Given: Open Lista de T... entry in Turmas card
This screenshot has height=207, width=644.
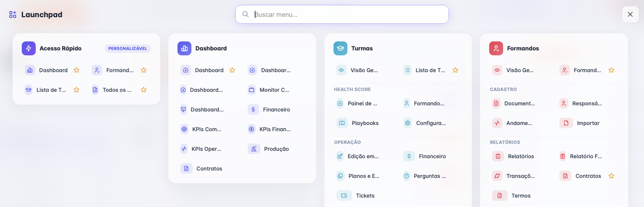Looking at the screenshot, I should coord(430,70).
